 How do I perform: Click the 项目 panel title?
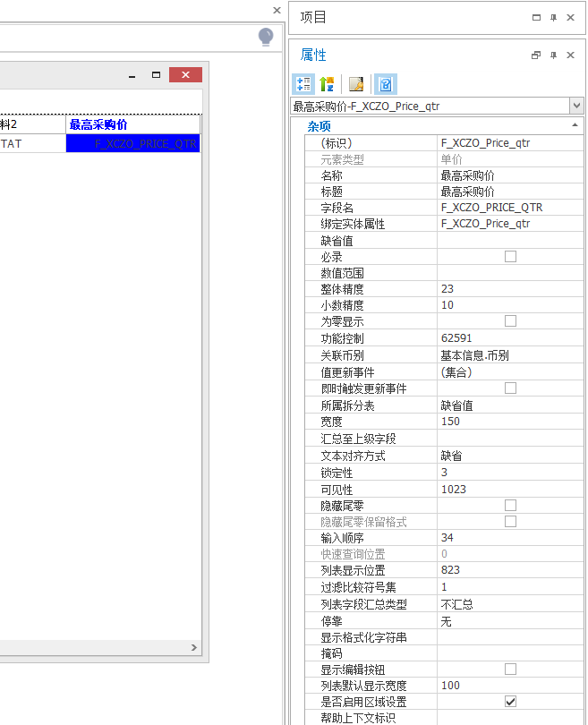click(x=313, y=17)
